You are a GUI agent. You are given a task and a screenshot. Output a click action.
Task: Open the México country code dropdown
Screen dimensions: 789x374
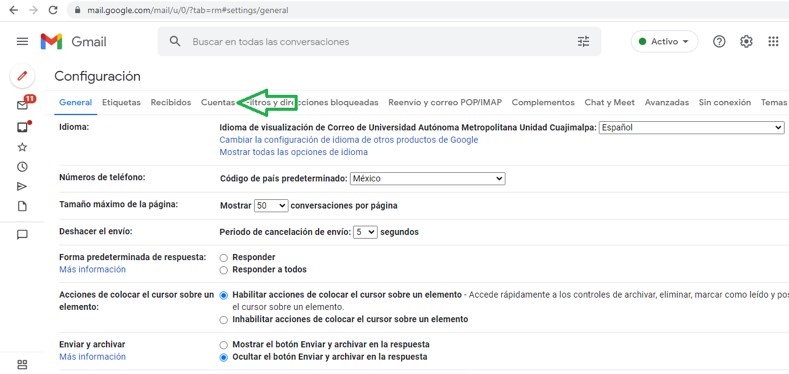coord(427,178)
